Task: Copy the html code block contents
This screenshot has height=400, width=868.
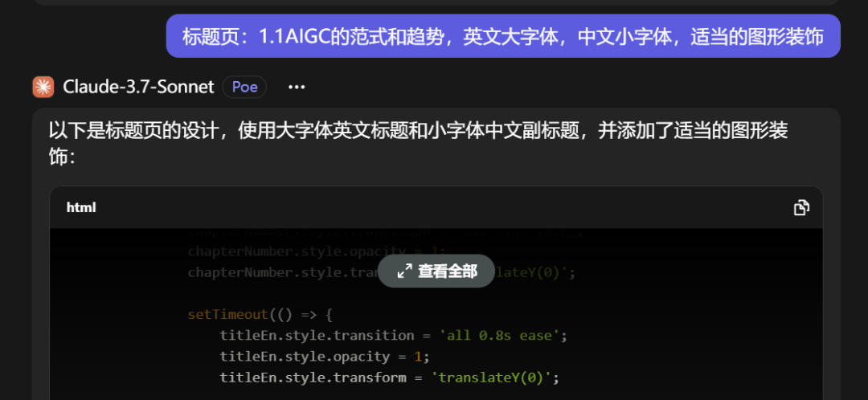Action: point(801,207)
